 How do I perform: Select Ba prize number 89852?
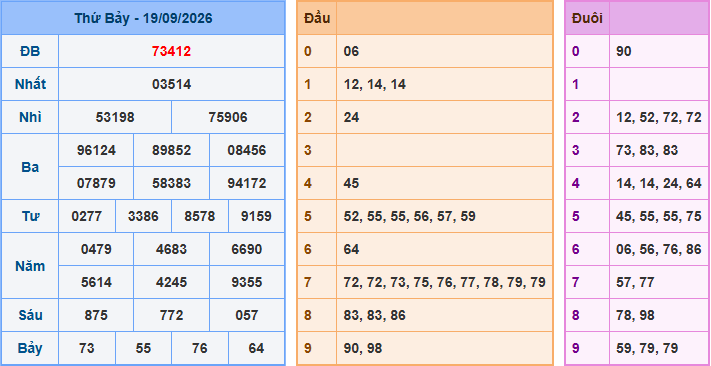coord(171,150)
